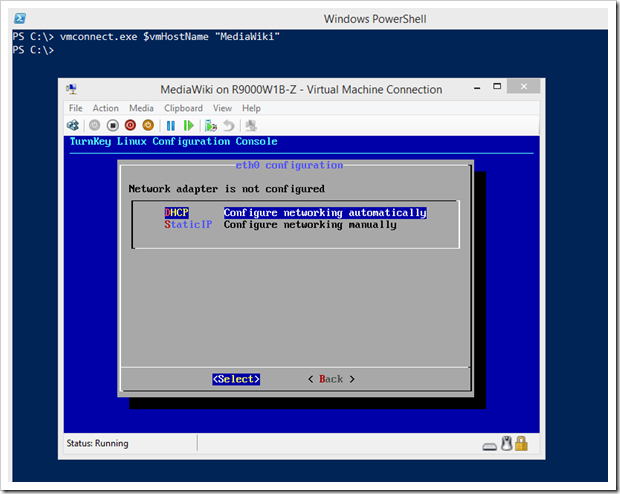Shut down the VM using the red power icon
The width and height of the screenshot is (620, 494).
pyautogui.click(x=130, y=126)
